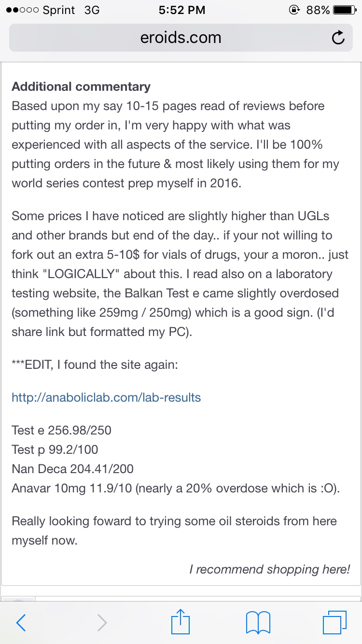Image resolution: width=362 pixels, height=644 pixels.
Task: Tap the "Additional commentary" heading
Action: click(81, 86)
